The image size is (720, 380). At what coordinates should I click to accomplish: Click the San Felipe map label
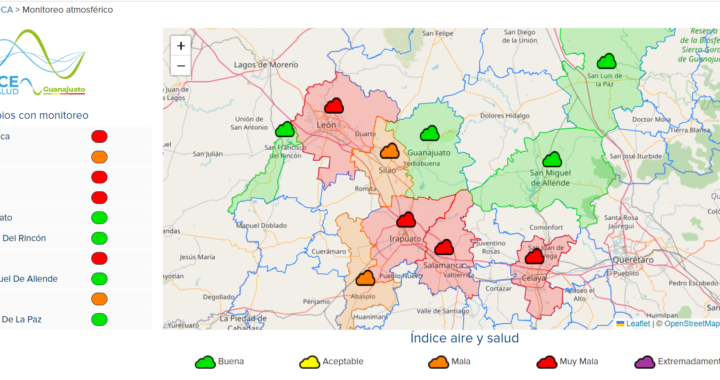pos(438,34)
